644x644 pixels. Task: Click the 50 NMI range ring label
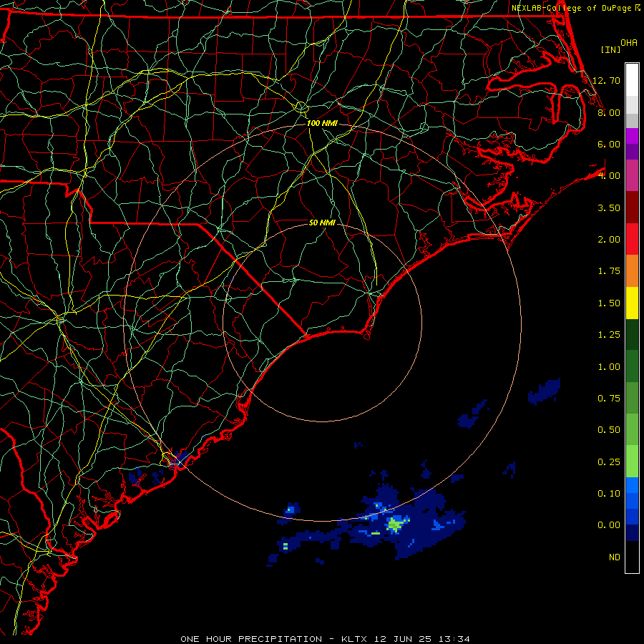[x=322, y=223]
